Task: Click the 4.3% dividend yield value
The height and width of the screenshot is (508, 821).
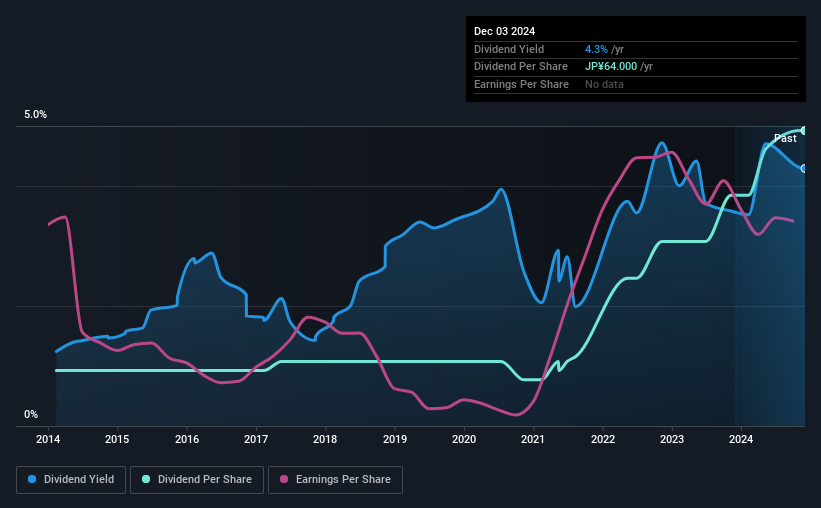Action: 596,49
